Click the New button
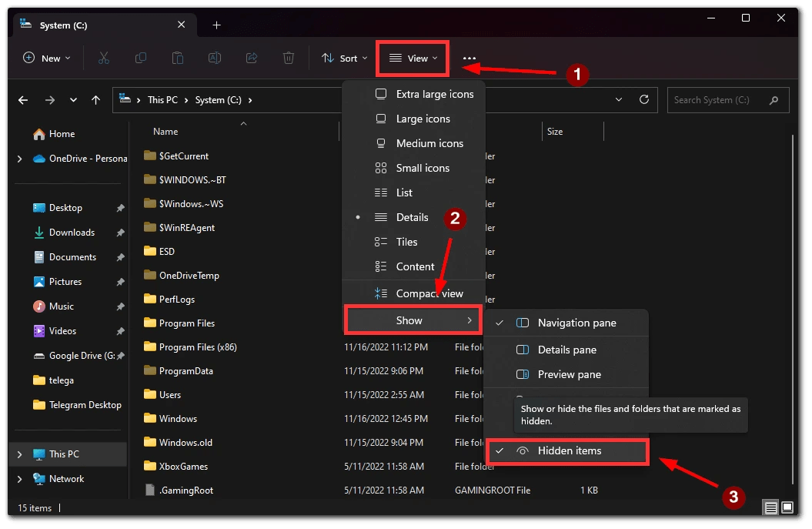The width and height of the screenshot is (812, 529). click(45, 58)
